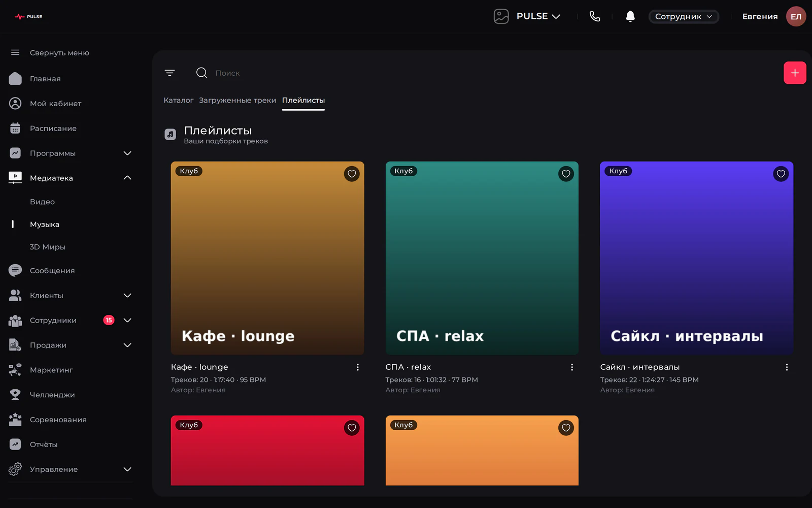812x508 pixels.
Task: Expand the Программы menu
Action: (x=127, y=153)
